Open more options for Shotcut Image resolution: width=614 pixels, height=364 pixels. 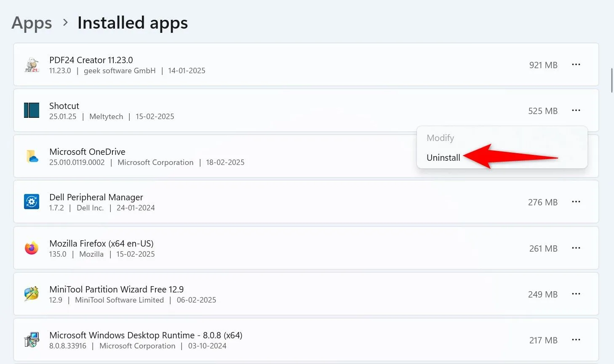click(576, 110)
